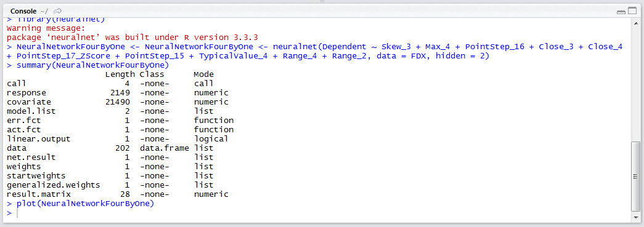
Task: Click 'hidden = 2)' in the neuralnet call
Action: point(462,56)
